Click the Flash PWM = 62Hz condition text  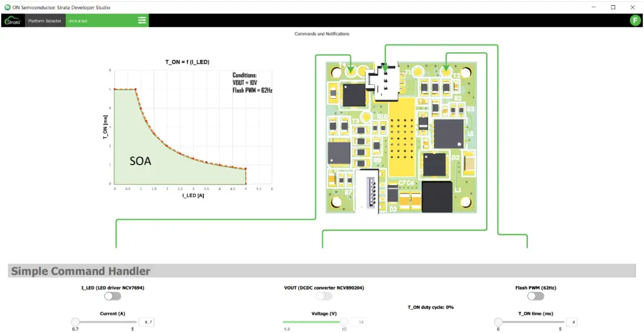point(252,90)
